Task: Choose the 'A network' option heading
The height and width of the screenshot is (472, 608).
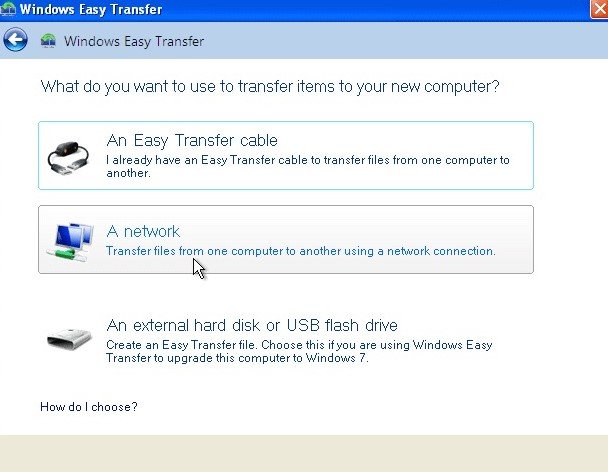Action: (143, 232)
